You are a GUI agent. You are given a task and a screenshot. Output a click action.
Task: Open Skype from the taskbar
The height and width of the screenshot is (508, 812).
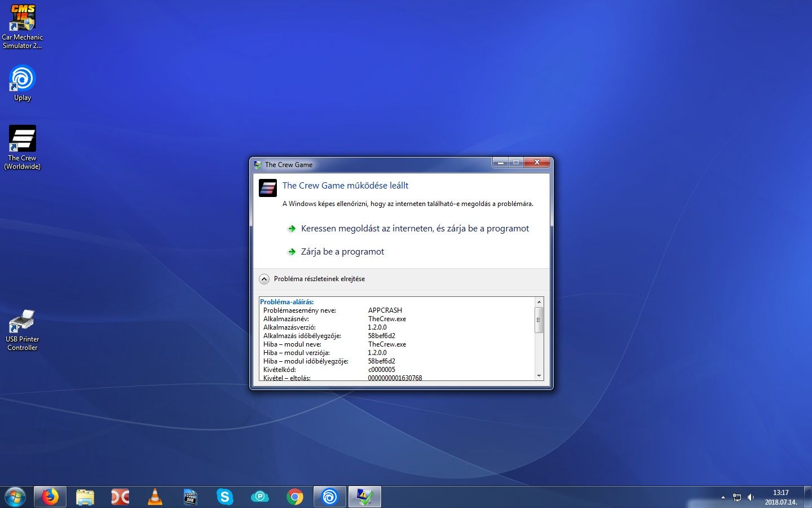click(225, 497)
